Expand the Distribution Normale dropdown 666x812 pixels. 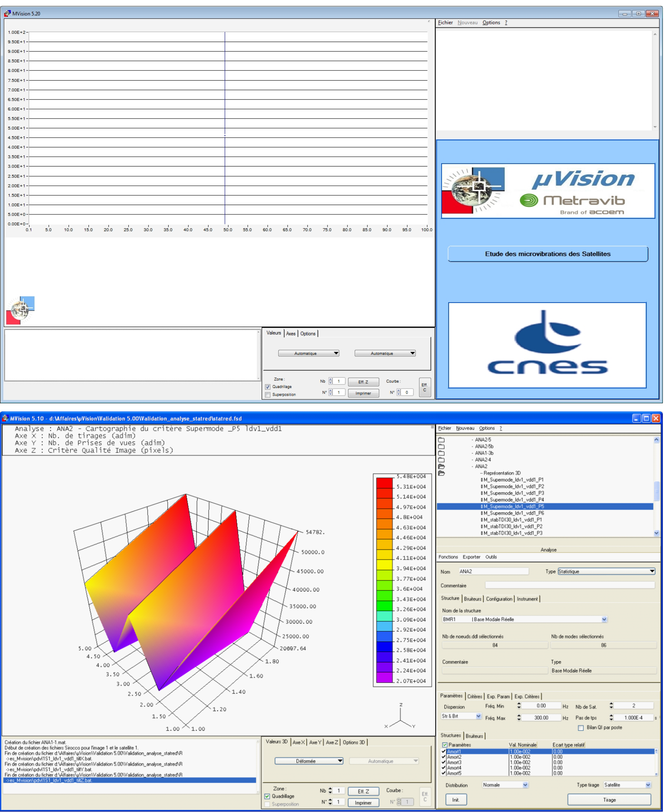point(525,785)
